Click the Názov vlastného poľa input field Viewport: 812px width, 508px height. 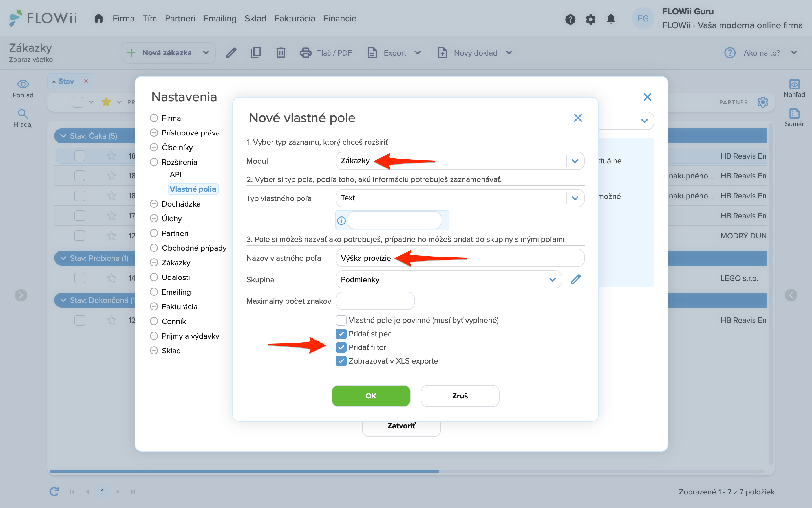460,258
